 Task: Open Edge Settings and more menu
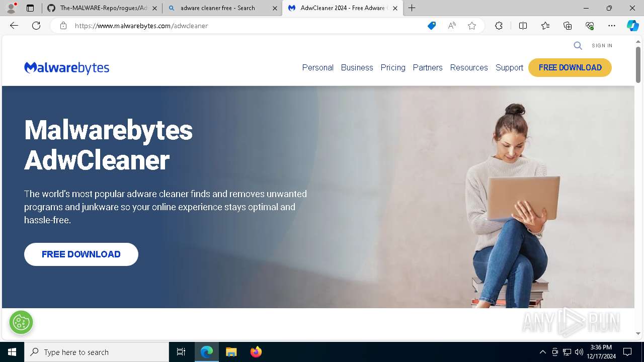[x=612, y=26]
